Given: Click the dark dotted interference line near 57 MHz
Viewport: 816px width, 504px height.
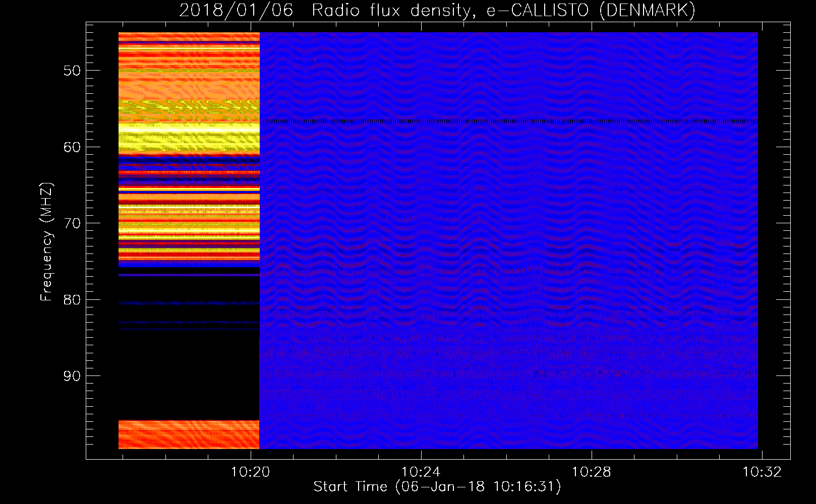Looking at the screenshot, I should [509, 121].
